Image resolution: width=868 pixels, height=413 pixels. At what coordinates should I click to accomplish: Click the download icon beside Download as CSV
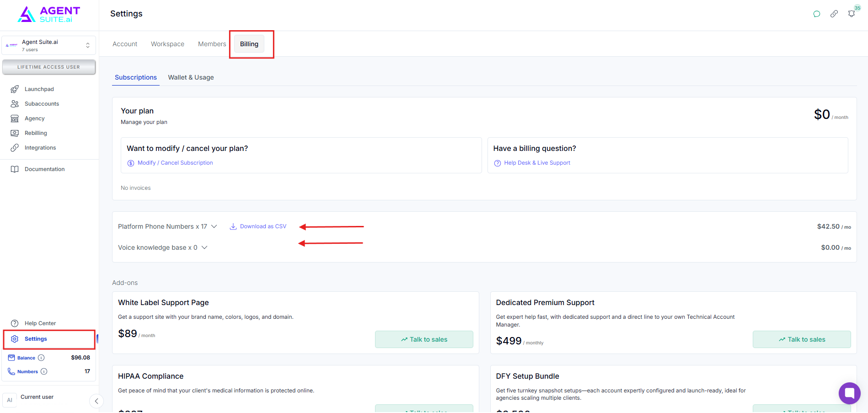[x=233, y=226]
